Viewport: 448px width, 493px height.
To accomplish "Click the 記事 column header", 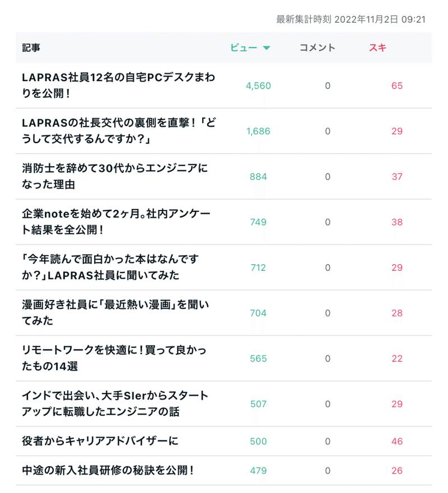I will tap(31, 48).
